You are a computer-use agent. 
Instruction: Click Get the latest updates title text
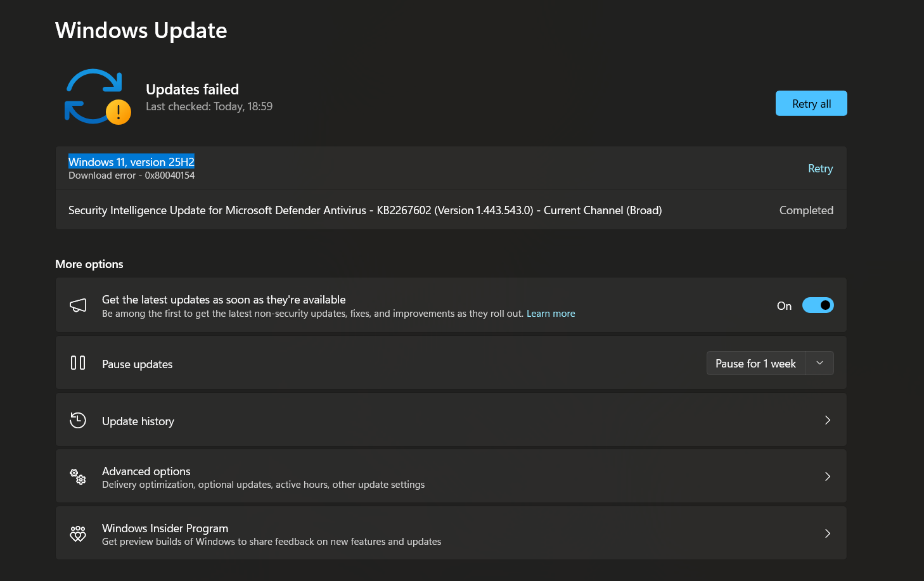click(x=224, y=300)
